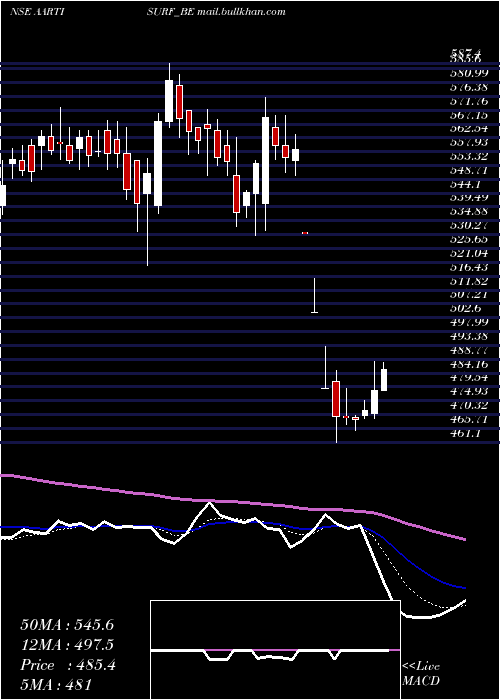This screenshot has width=500, height=700.
Task: Click the 479.54 price axis label
Action: click(469, 379)
